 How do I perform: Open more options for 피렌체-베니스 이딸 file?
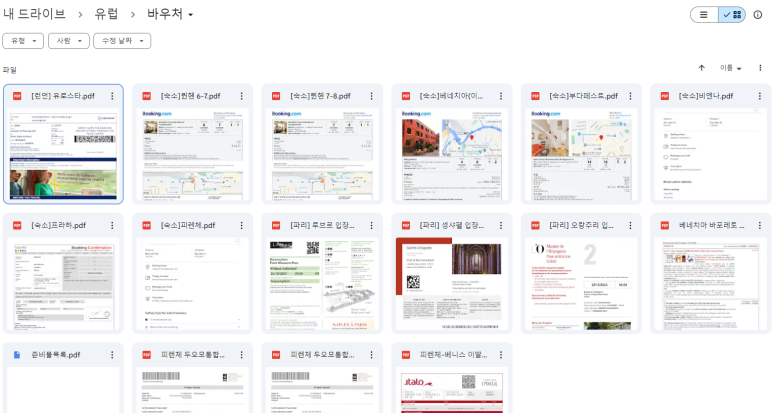[x=501, y=355]
